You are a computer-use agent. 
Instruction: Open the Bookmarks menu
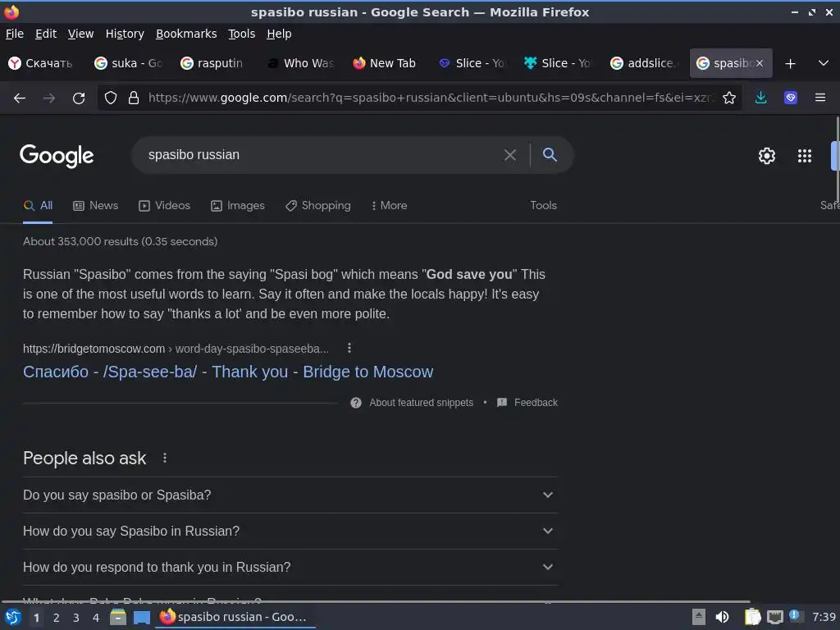[x=186, y=34]
